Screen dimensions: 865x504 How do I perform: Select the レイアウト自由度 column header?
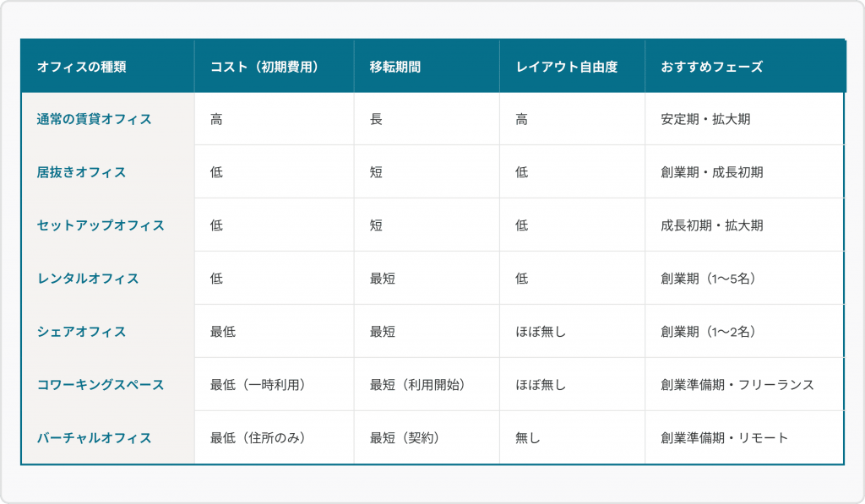pos(567,63)
